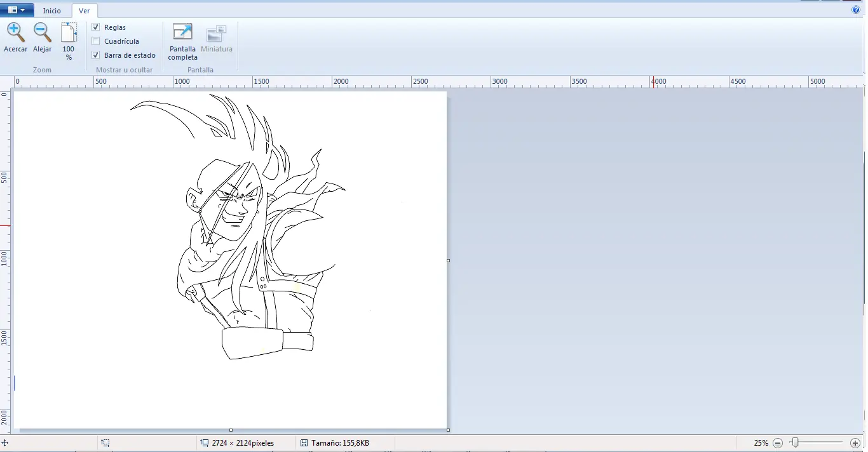This screenshot has height=452, width=868.
Task: Click the Tamaño: 155,8KB status text
Action: [341, 443]
